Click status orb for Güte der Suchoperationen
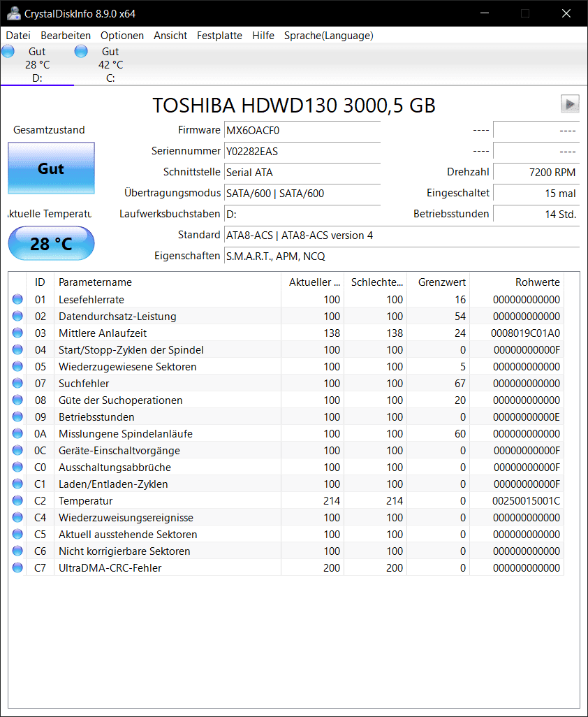 17,400
